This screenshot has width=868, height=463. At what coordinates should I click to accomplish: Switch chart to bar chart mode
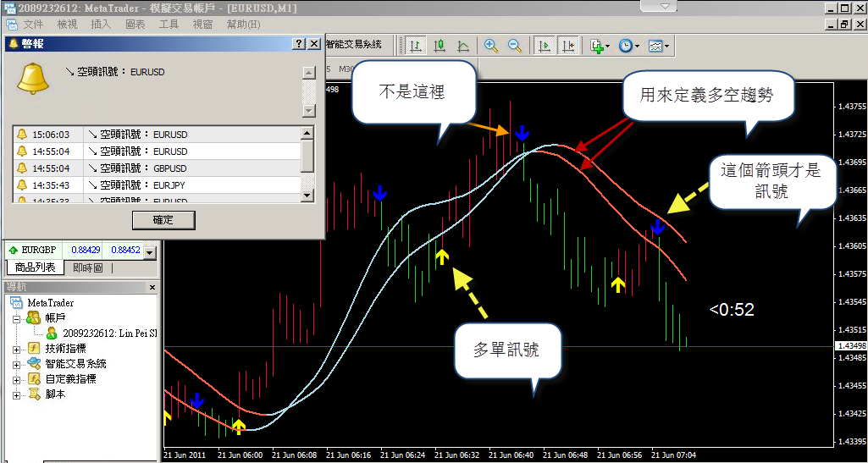click(x=415, y=46)
